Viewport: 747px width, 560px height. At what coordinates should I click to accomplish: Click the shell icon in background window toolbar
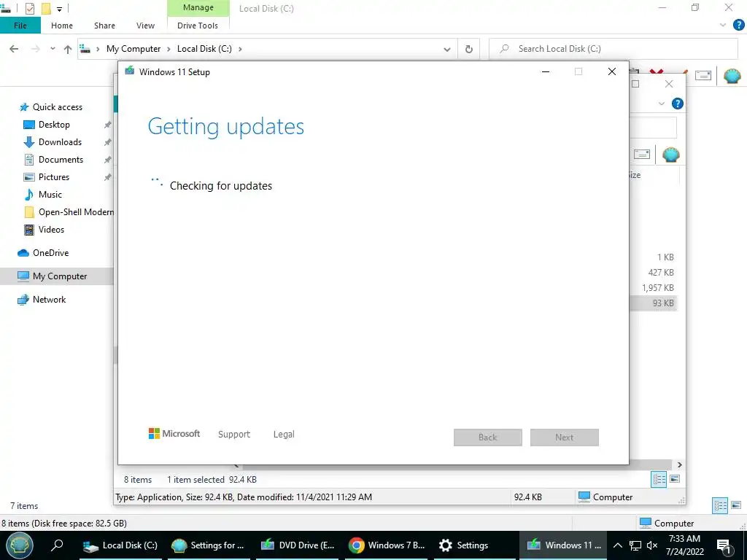[671, 155]
